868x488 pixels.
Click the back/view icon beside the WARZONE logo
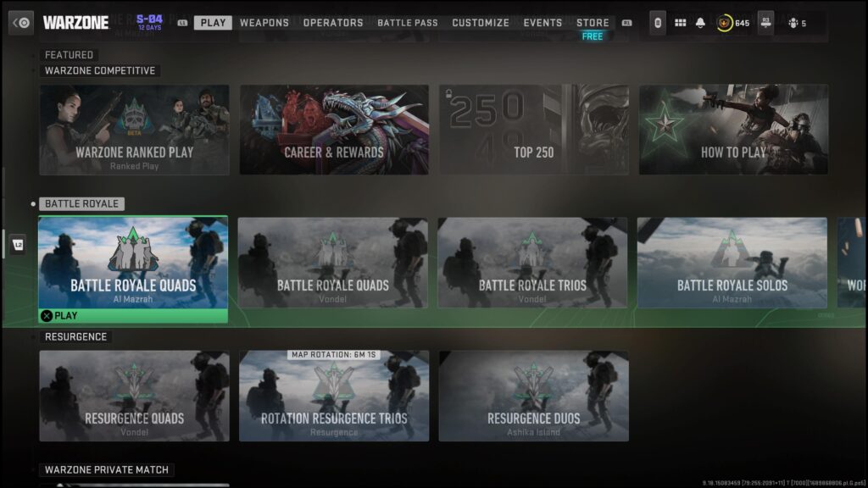click(x=21, y=23)
